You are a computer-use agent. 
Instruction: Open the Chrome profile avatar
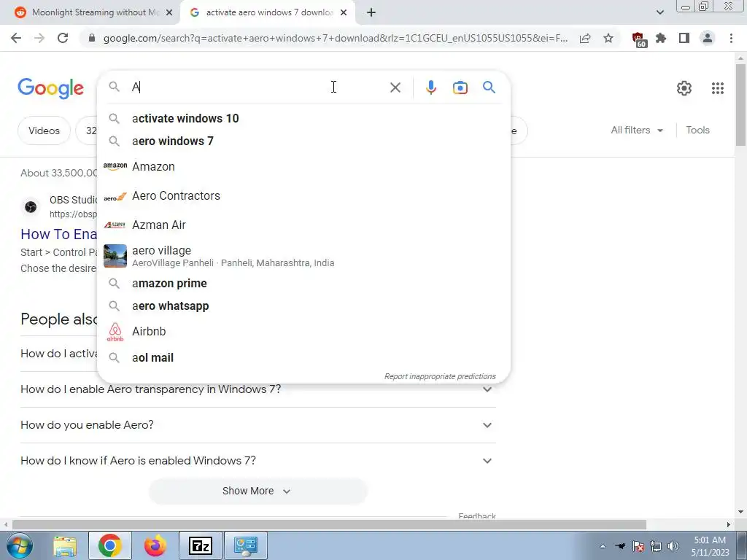click(708, 38)
